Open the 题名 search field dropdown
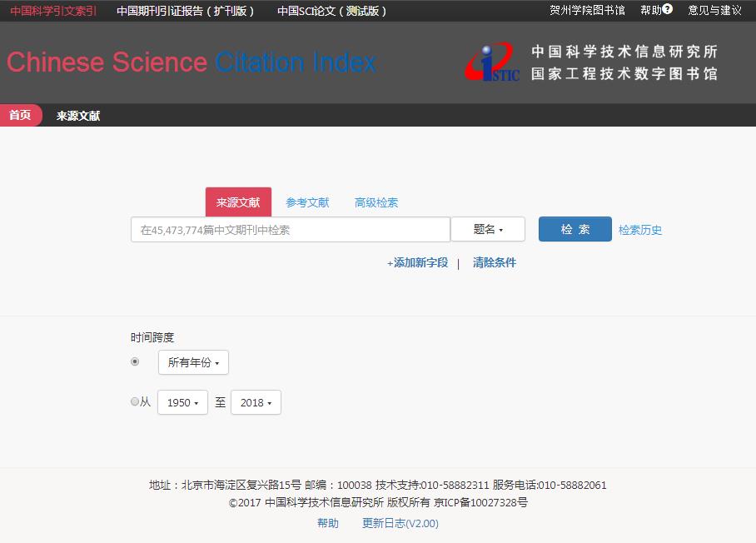The width and height of the screenshot is (756, 543). pyautogui.click(x=488, y=230)
